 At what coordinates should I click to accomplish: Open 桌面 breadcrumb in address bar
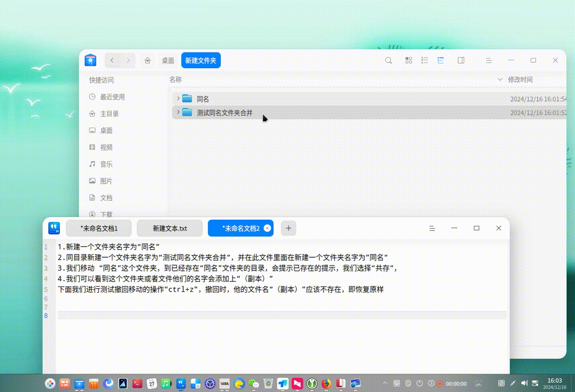point(168,61)
